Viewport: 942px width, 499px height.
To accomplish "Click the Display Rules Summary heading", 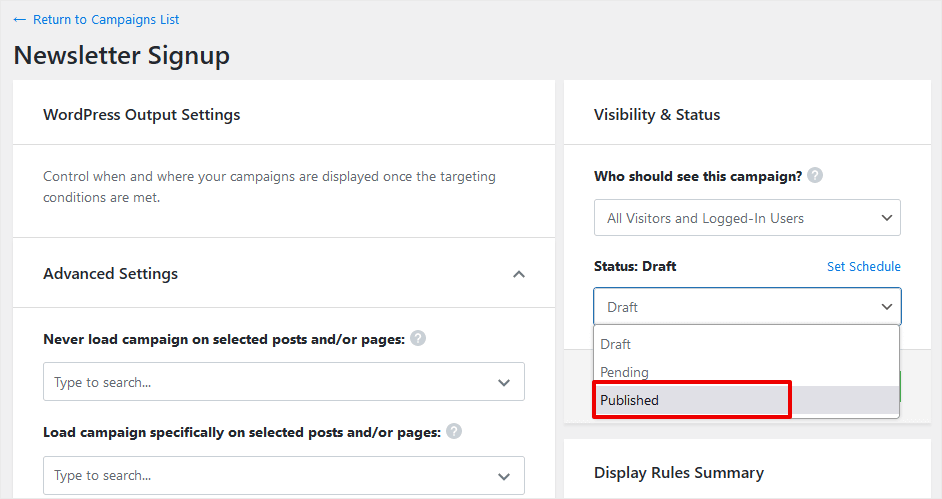I will [x=679, y=473].
